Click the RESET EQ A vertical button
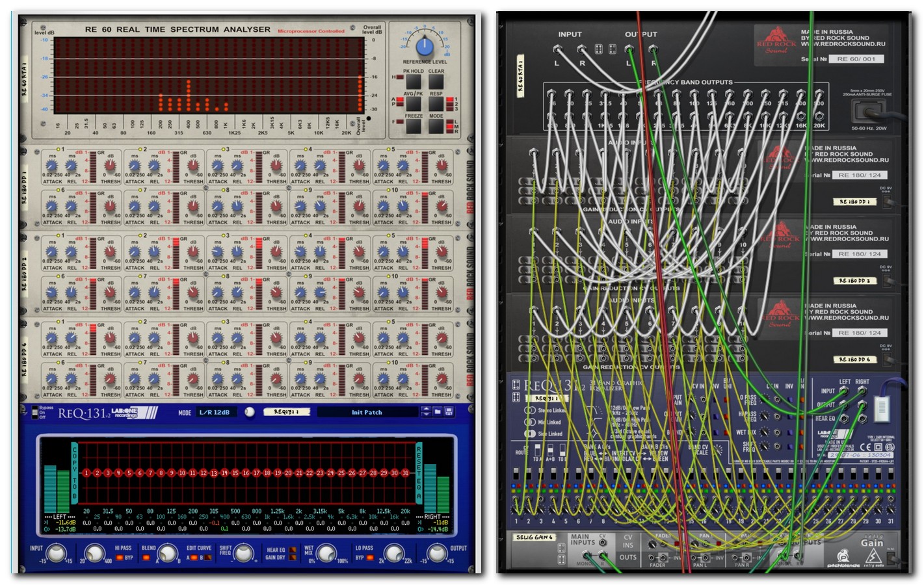 418,473
